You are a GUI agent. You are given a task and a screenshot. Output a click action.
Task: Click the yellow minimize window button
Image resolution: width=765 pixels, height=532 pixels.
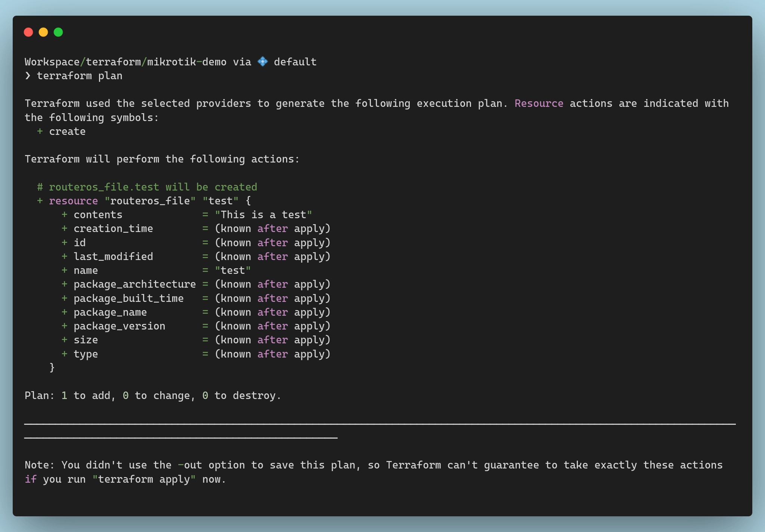[43, 32]
